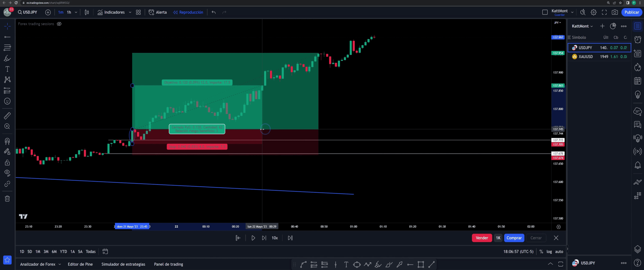Click the trash Remove objects icon
Screen dimensions: 644x270
[7, 199]
